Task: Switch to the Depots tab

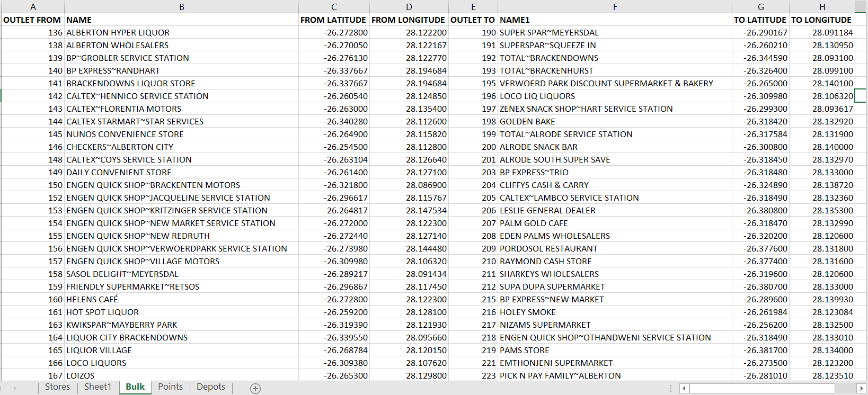Action: coord(211,387)
